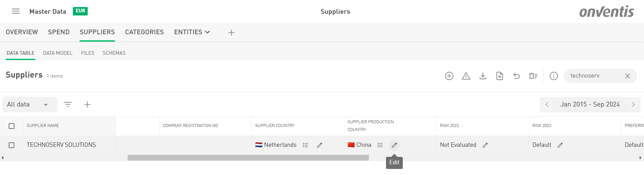Switch to the SPEND tab
This screenshot has width=644, height=175.
click(59, 32)
